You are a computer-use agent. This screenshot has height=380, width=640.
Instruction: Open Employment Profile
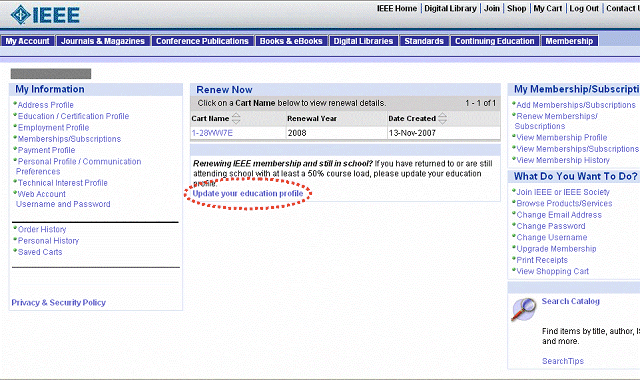click(53, 128)
